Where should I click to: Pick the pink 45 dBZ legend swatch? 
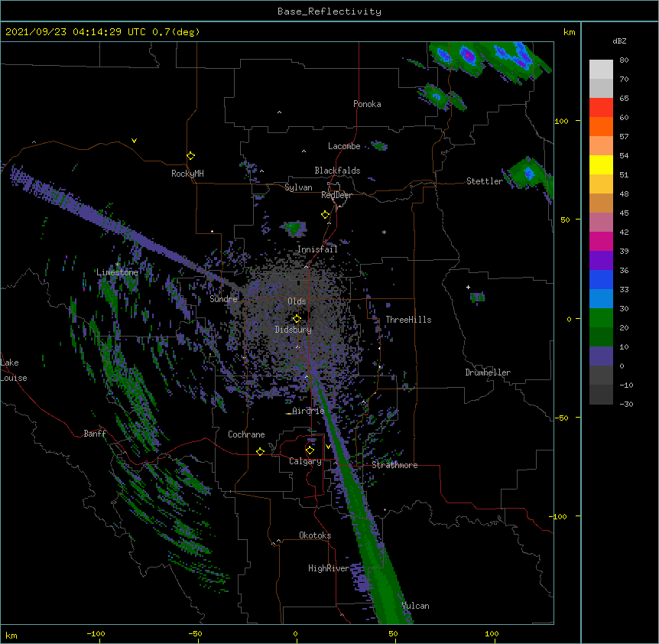tap(601, 223)
